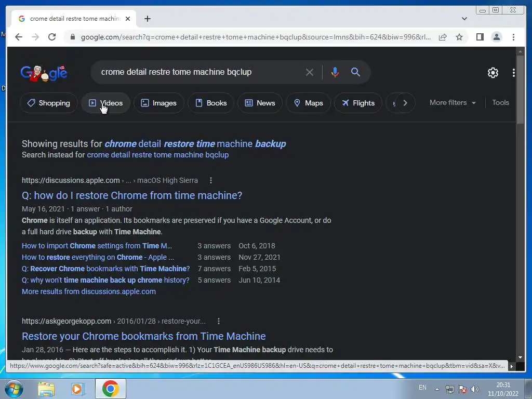Open Google apps vertical dots
Screen dimensions: 532x399
click(513, 73)
